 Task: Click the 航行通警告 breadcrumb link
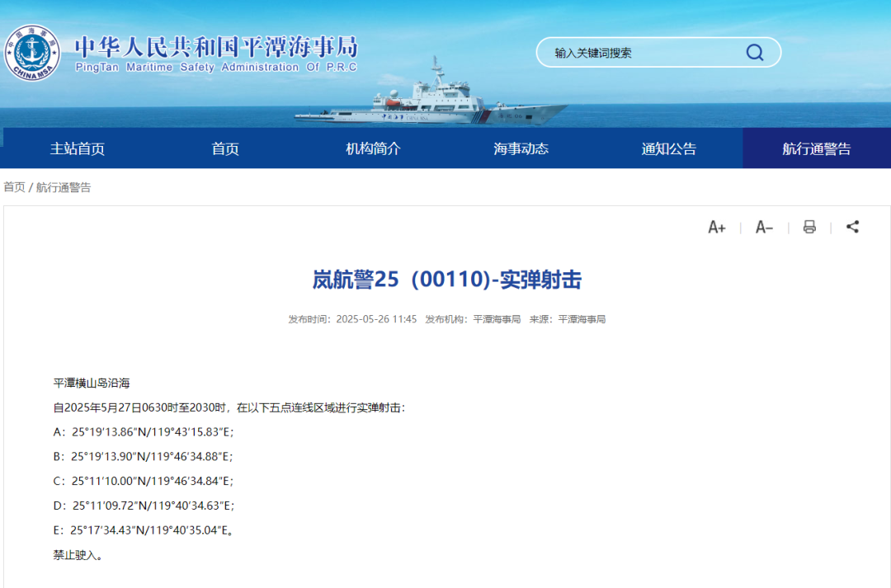[x=64, y=187]
